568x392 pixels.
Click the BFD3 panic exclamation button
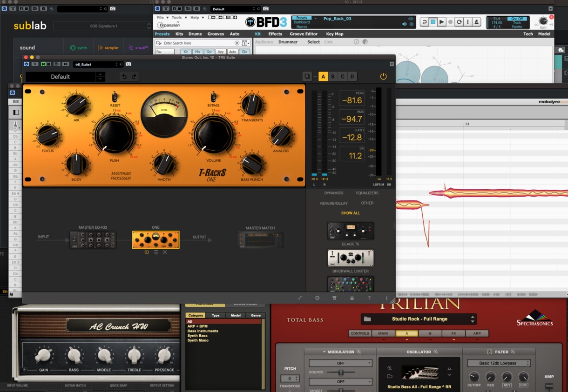click(x=468, y=22)
